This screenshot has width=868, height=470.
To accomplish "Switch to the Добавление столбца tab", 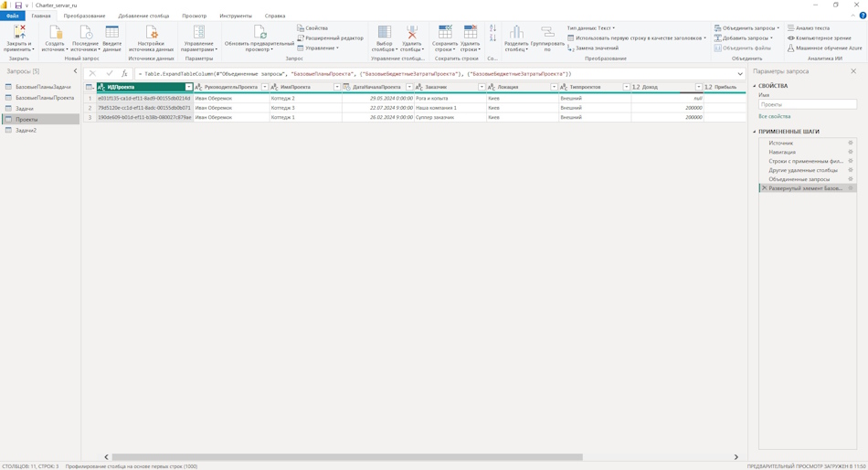I will point(143,16).
